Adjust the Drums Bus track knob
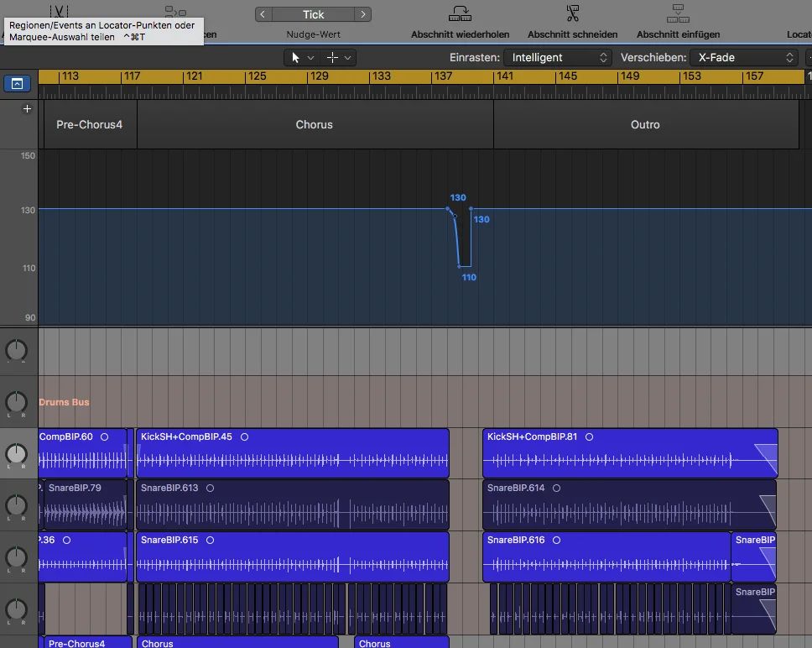 coord(16,402)
